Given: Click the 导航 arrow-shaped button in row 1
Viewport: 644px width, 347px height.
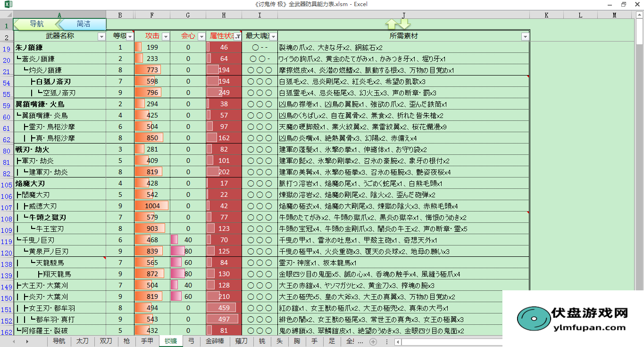Looking at the screenshot, I should [36, 24].
